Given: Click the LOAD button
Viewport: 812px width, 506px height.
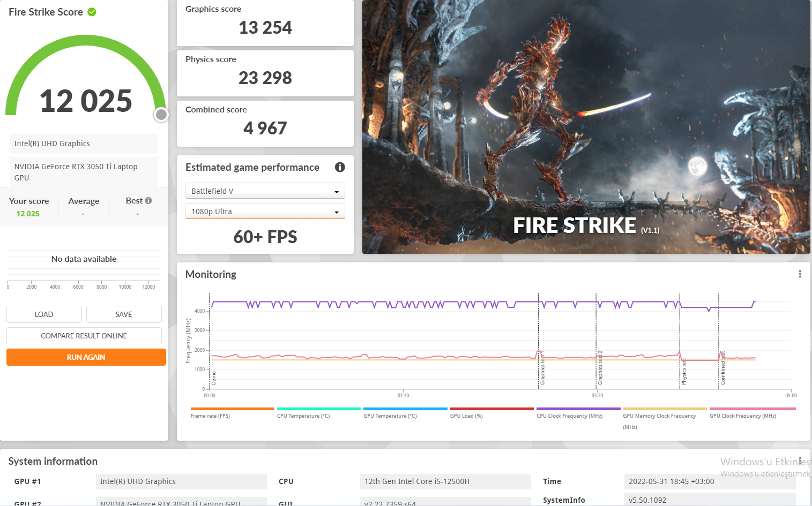Looking at the screenshot, I should tap(44, 314).
